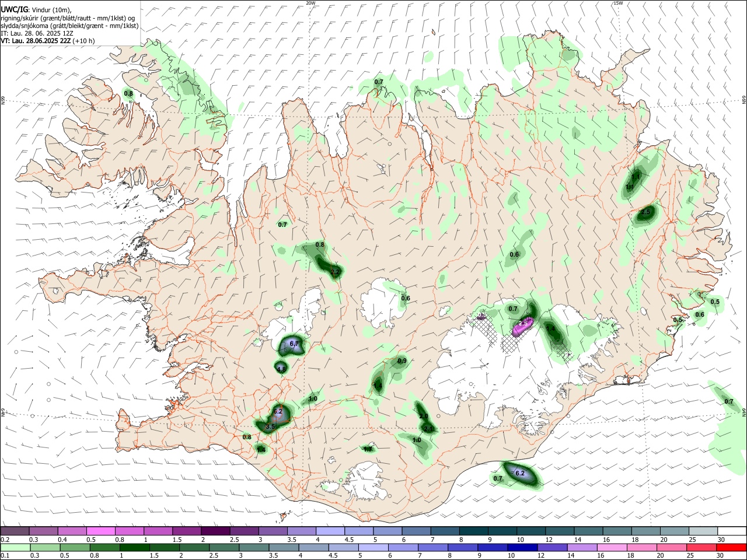The width and height of the screenshot is (747, 560).
Task: Click the 2.0 precipitation value label
Action: (x=424, y=416)
